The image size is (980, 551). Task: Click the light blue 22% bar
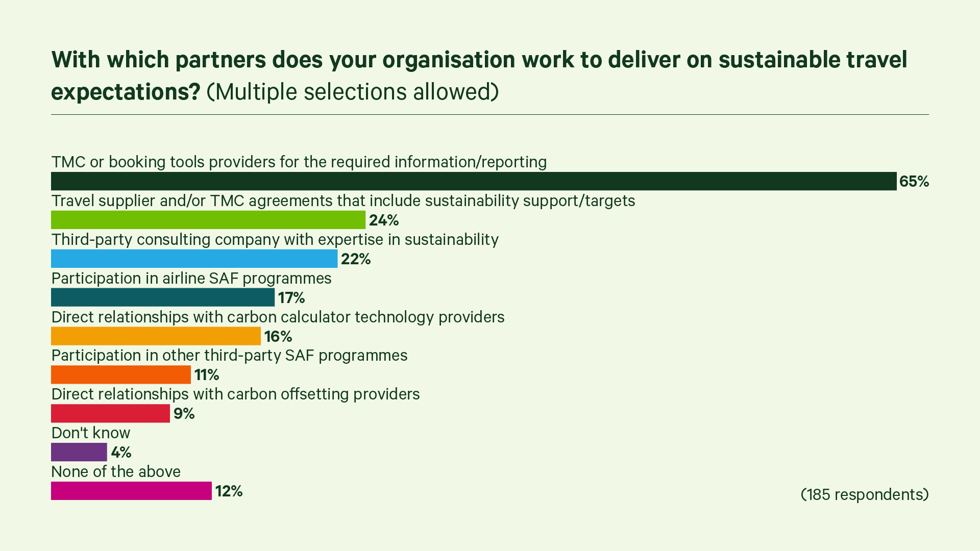click(x=194, y=259)
